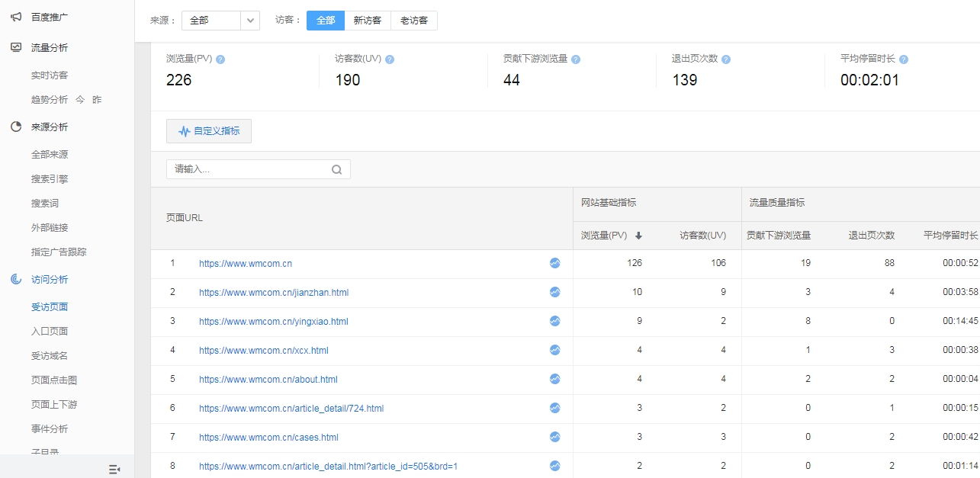Viewport: 980px width, 478px height.
Task: Click the trend icon for wmcom.cn homepage row
Action: coord(554,263)
